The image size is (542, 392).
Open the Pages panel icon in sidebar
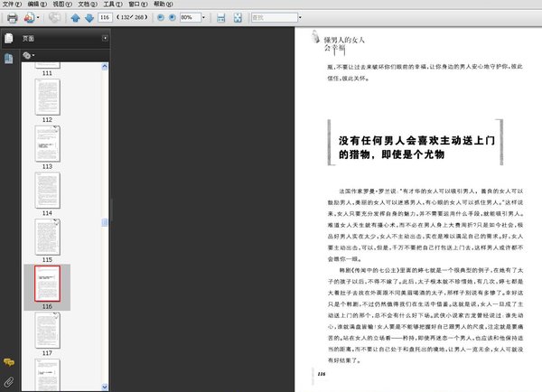click(x=9, y=38)
